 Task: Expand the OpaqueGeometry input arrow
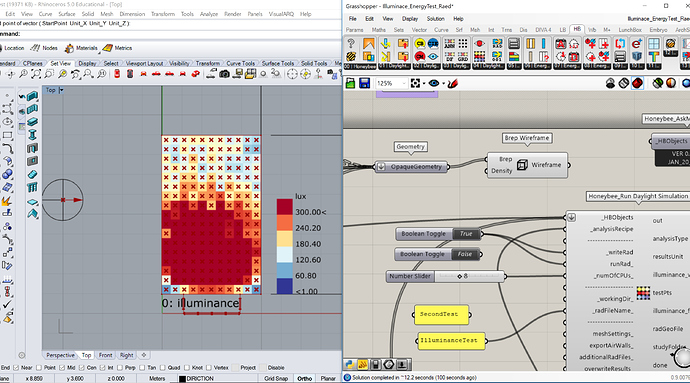tap(381, 167)
